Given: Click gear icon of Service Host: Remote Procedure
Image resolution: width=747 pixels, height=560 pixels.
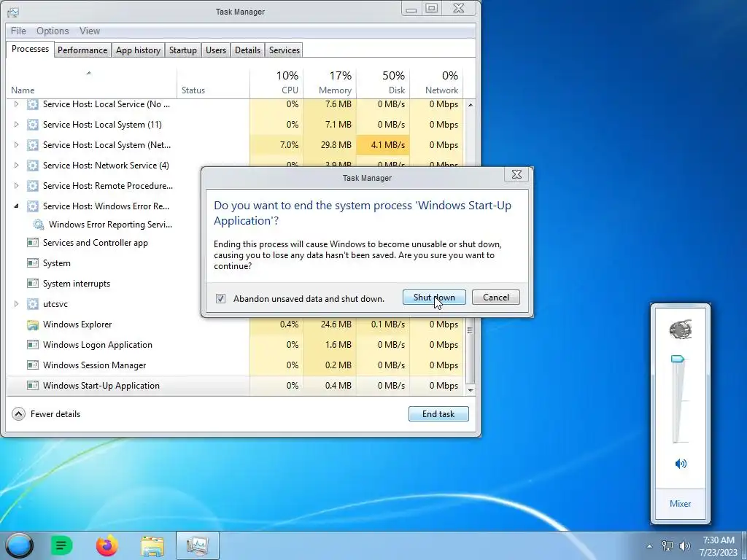Looking at the screenshot, I should pos(32,186).
